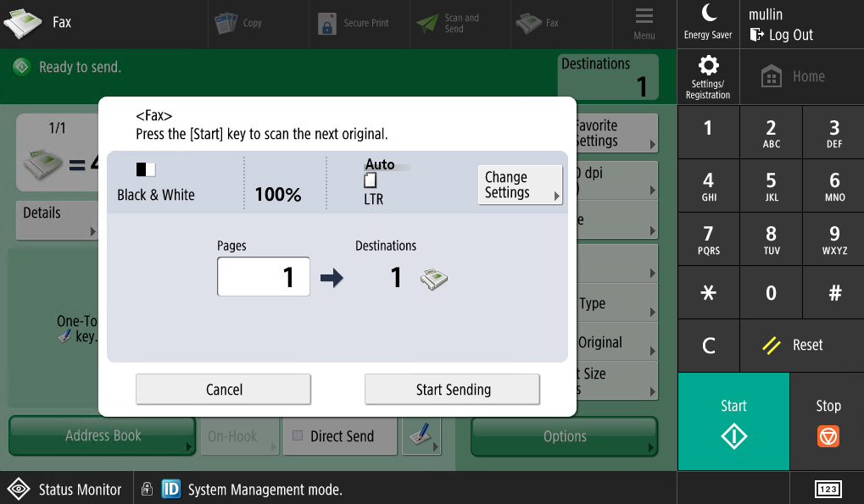864x504 pixels.
Task: Choose Start Sending in dialog
Action: click(x=452, y=390)
